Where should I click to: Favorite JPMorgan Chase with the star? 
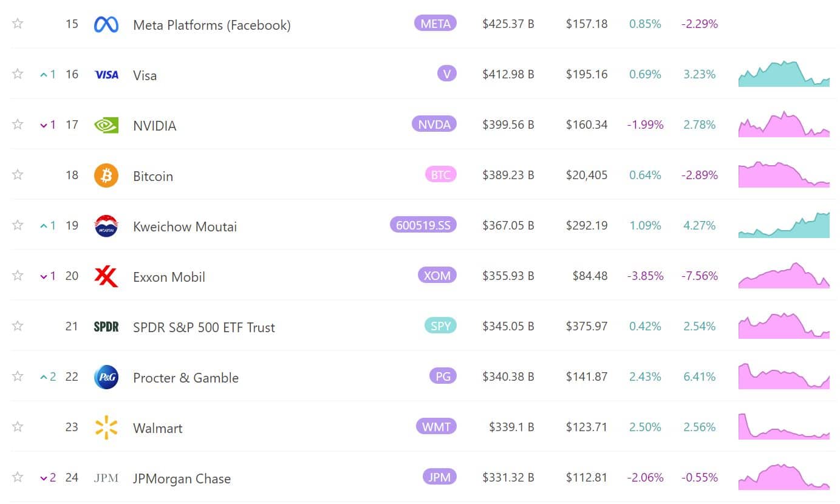[x=18, y=477]
